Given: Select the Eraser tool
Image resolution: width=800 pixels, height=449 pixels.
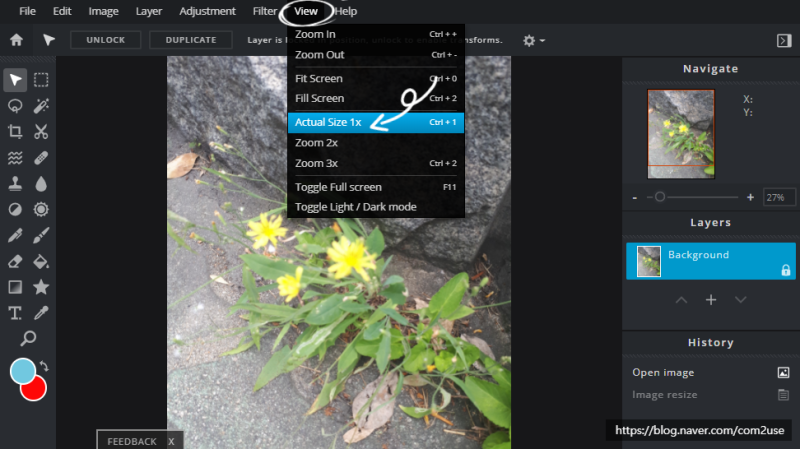Looking at the screenshot, I should coord(15,261).
